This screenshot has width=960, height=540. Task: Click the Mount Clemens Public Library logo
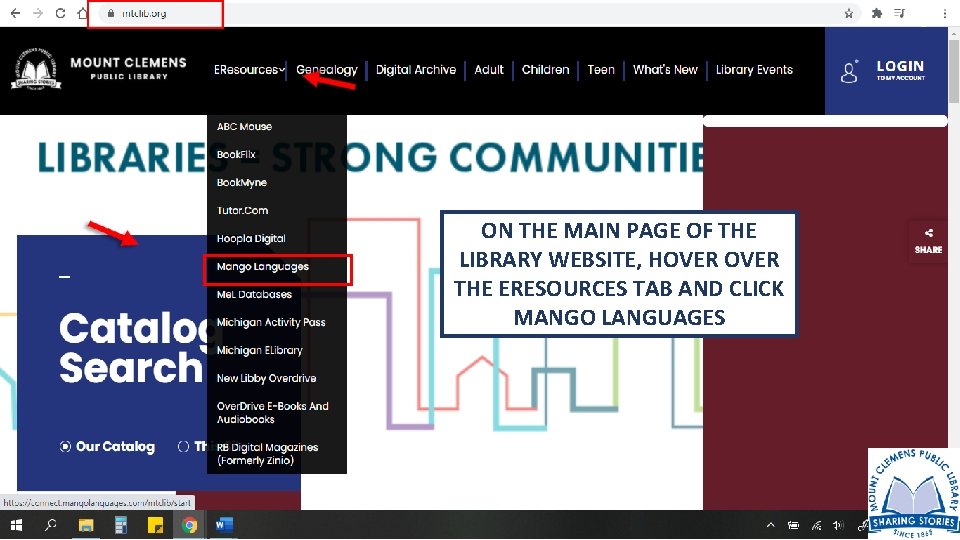click(36, 69)
